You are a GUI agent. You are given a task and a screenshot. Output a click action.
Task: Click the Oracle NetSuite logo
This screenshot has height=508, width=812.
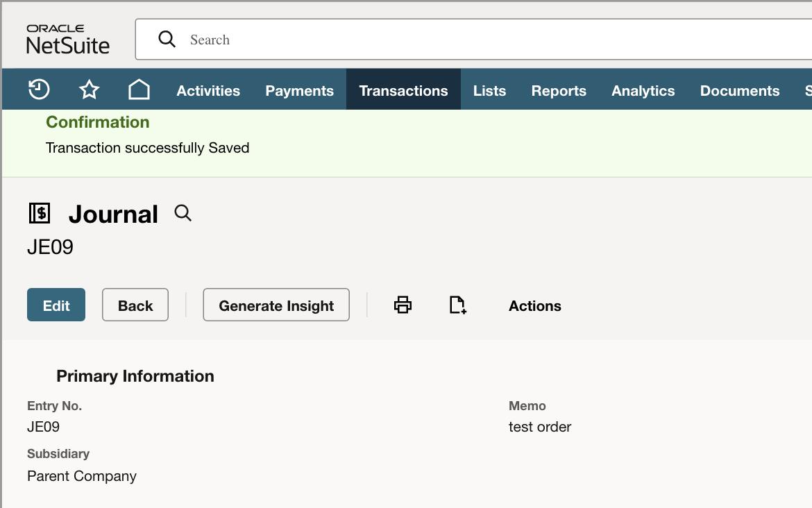(x=68, y=40)
